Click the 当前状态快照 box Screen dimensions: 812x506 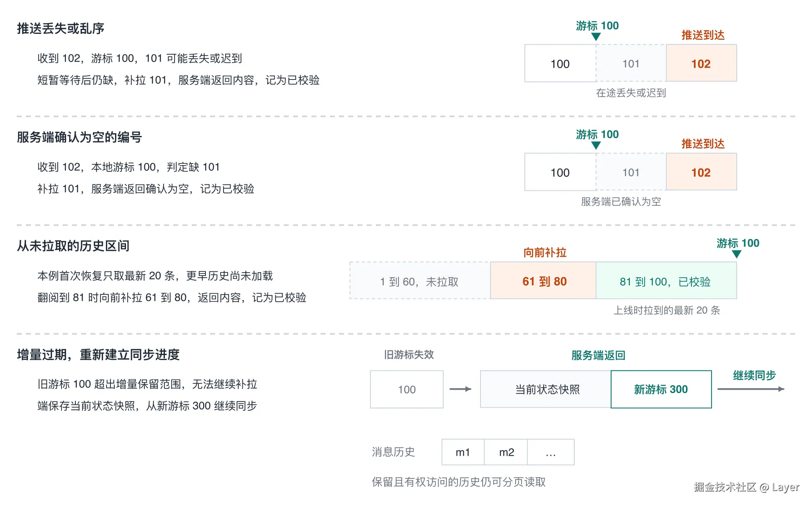click(x=546, y=389)
